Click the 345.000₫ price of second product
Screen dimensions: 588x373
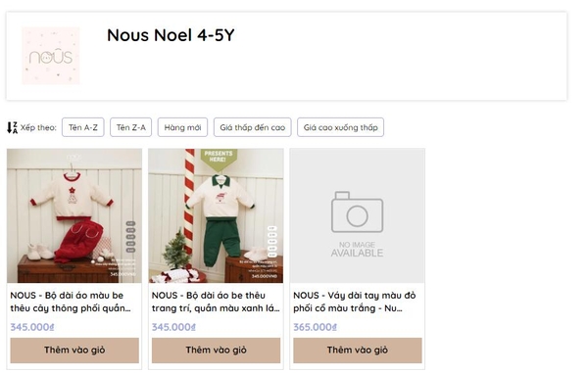pos(173,327)
